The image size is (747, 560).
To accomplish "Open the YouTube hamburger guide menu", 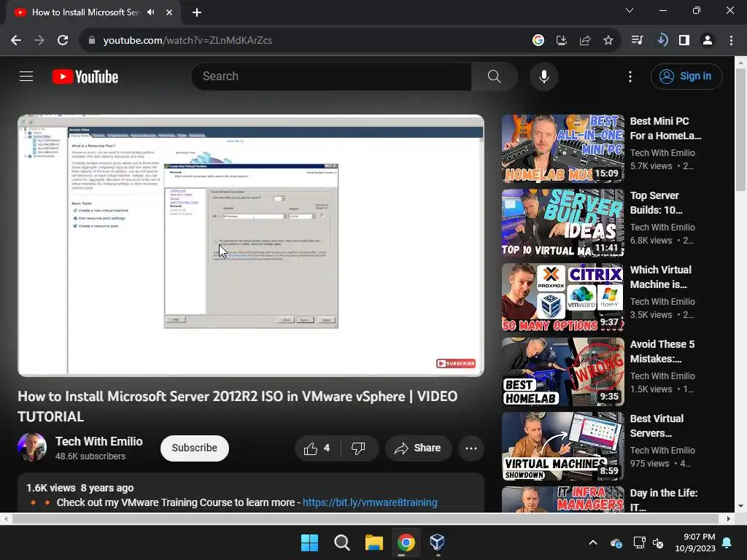I will pyautogui.click(x=26, y=76).
